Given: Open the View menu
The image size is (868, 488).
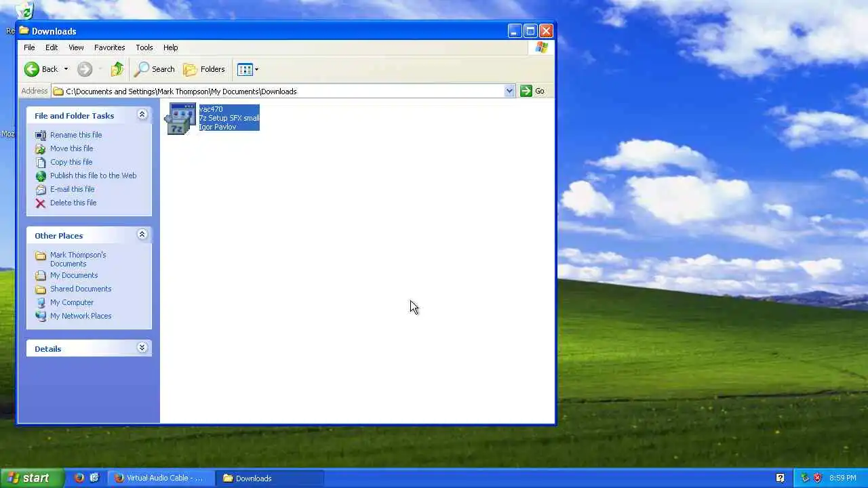Looking at the screenshot, I should click(x=76, y=47).
